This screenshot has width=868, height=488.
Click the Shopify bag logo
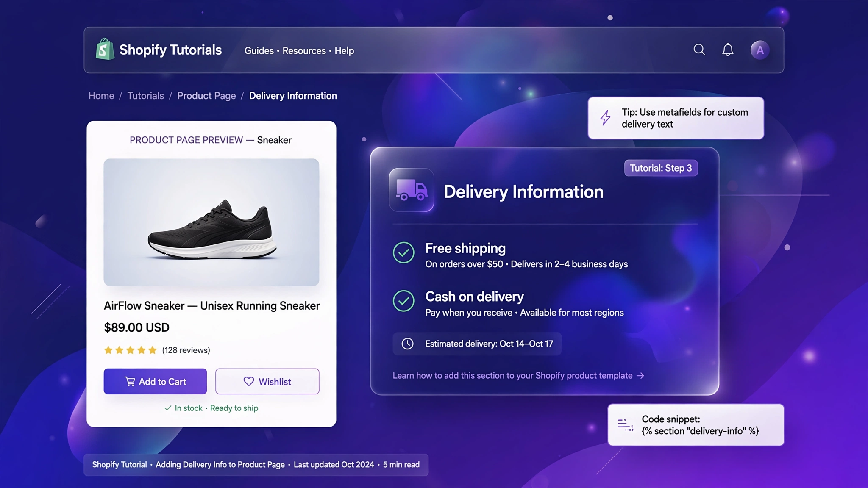tap(105, 49)
